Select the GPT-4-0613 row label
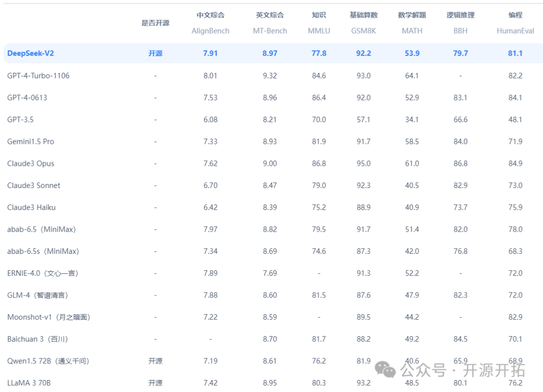 (27, 97)
